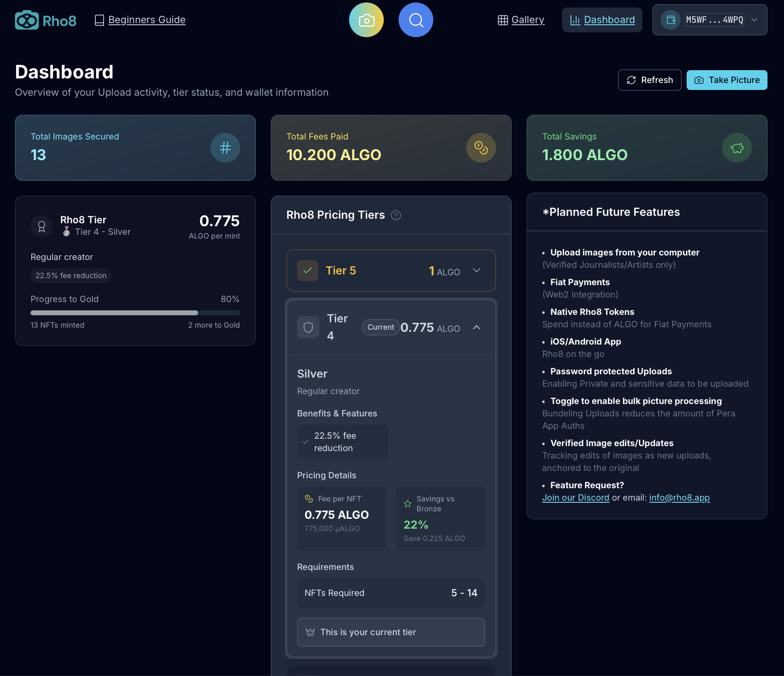Expand the Tier 5 pricing row chevron
784x676 pixels.
477,270
